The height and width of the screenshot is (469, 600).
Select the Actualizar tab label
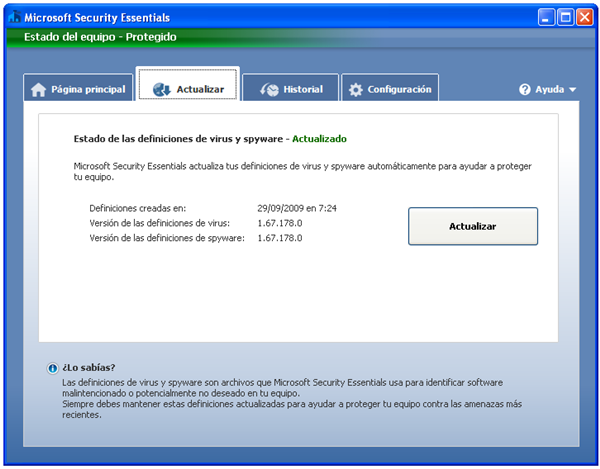200,90
